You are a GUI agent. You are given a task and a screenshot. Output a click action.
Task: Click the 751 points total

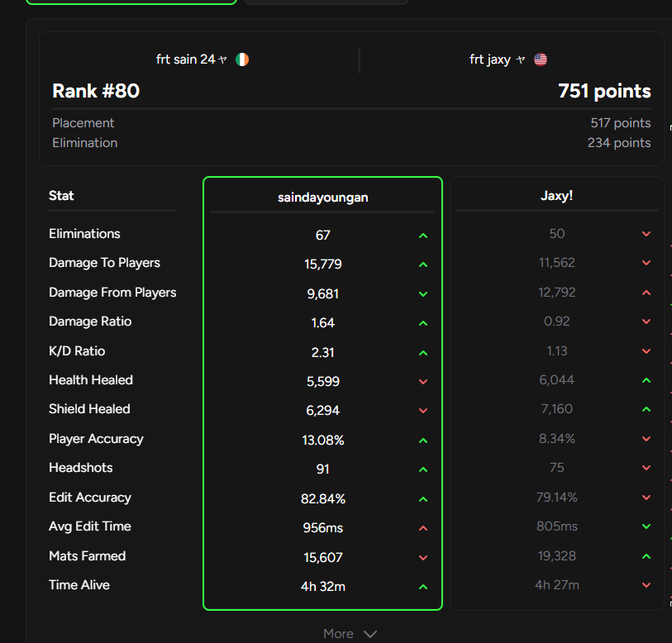coord(604,91)
